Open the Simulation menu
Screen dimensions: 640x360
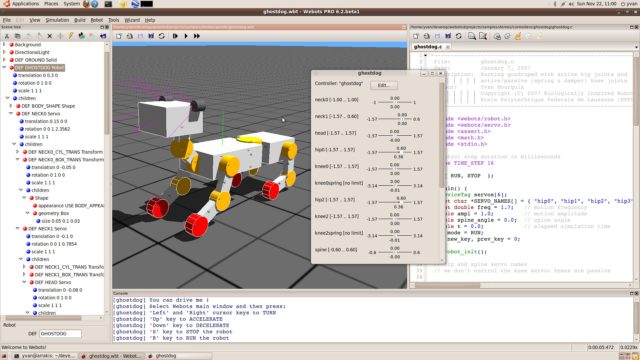click(57, 20)
